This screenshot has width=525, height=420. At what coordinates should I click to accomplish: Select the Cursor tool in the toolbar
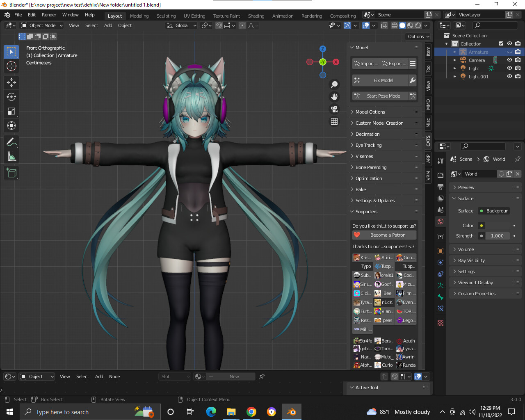11,66
